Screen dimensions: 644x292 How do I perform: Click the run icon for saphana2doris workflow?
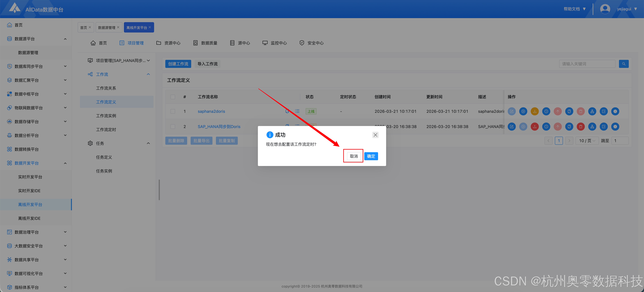coord(523,111)
